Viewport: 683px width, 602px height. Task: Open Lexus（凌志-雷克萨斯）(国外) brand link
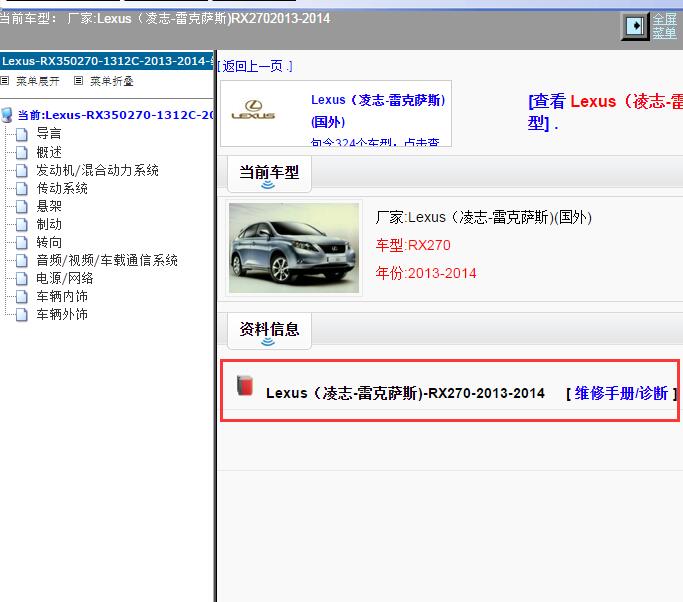click(x=378, y=111)
